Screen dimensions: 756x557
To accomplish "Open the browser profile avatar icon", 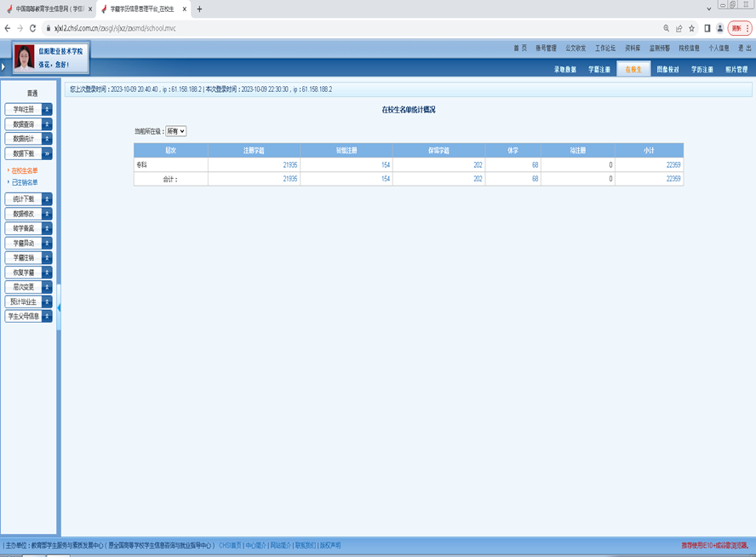I will [720, 28].
